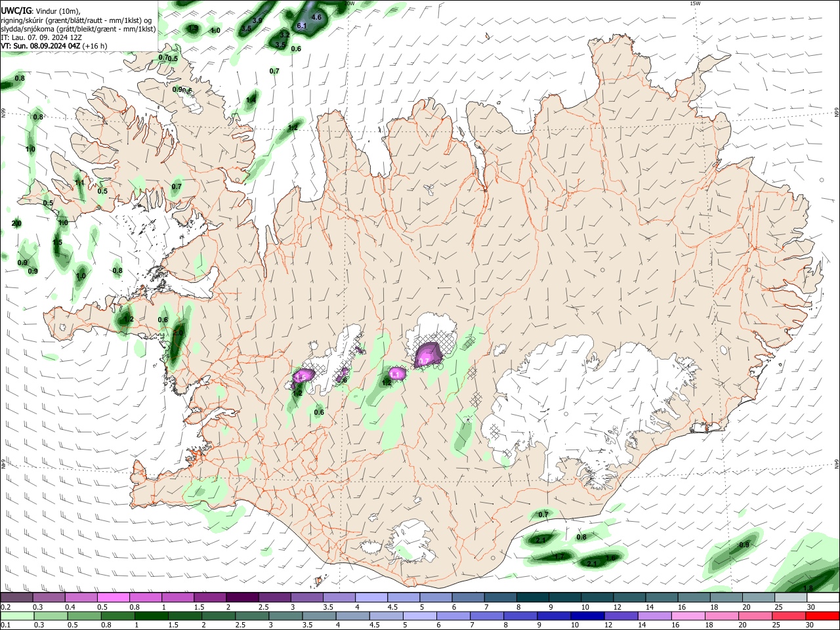Click the 3.2 precipitation value label

pyautogui.click(x=285, y=35)
